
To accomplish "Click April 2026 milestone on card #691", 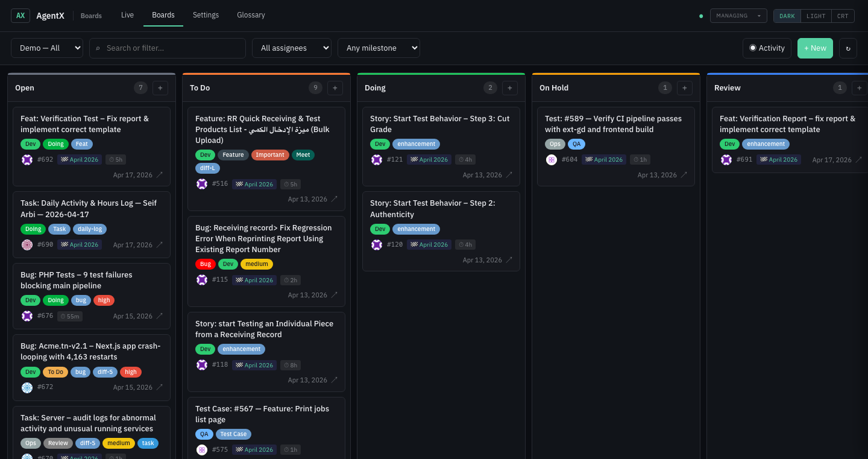I will [x=779, y=160].
